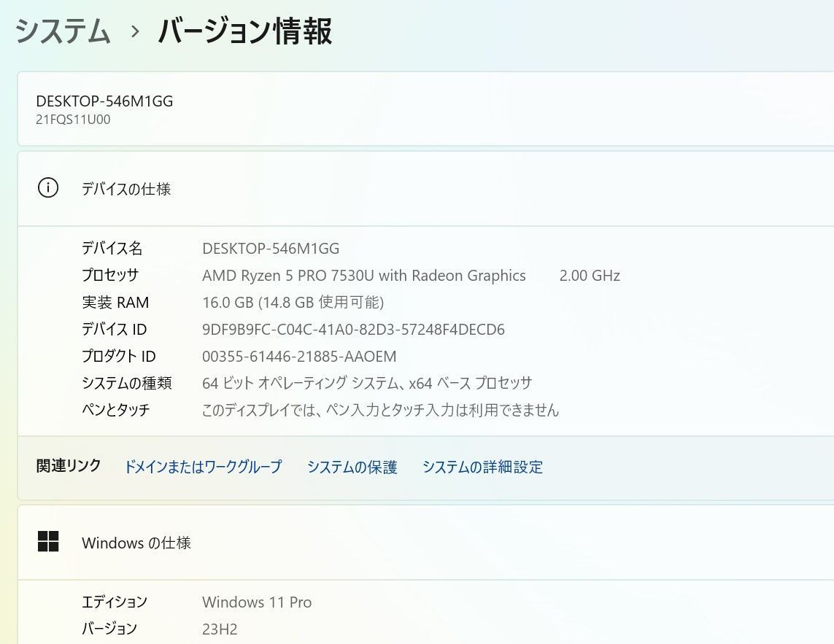Click the info icon beside デバイスの仕様
The width and height of the screenshot is (834, 644).
tap(48, 187)
